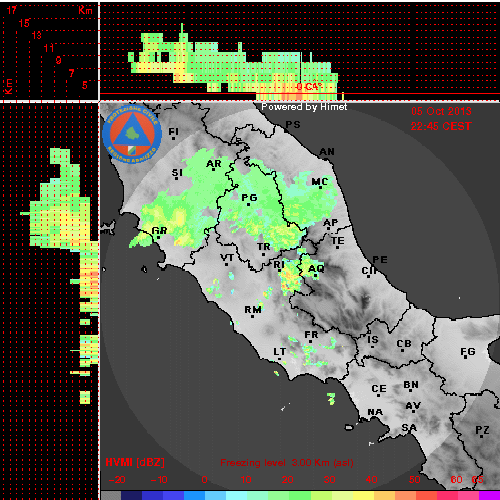The width and height of the screenshot is (500, 500).
Task: Select the RM city label
Action: point(253,310)
